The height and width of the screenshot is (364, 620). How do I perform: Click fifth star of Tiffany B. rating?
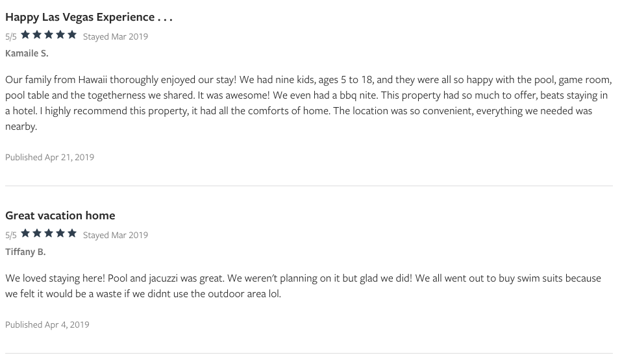click(x=72, y=233)
